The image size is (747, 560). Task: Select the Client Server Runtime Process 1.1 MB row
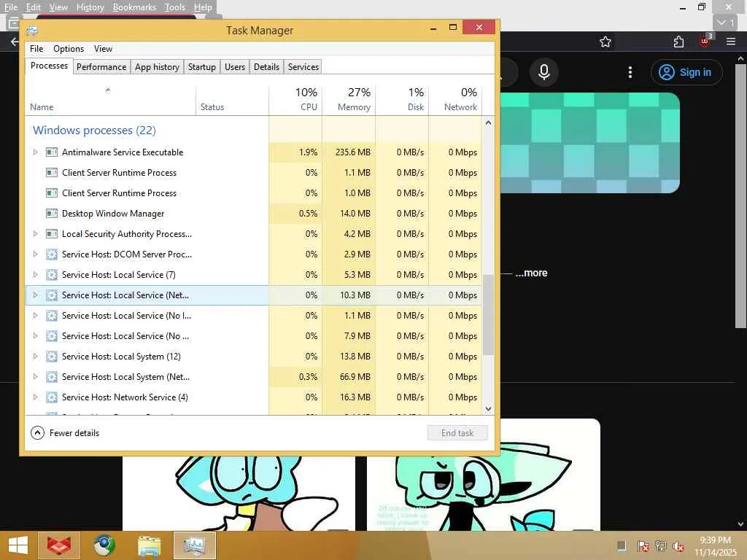[253, 173]
